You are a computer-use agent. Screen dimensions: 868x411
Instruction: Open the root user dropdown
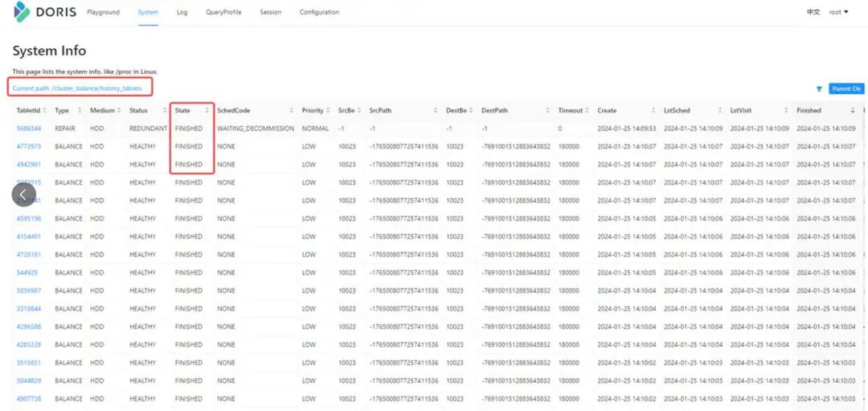[x=838, y=12]
